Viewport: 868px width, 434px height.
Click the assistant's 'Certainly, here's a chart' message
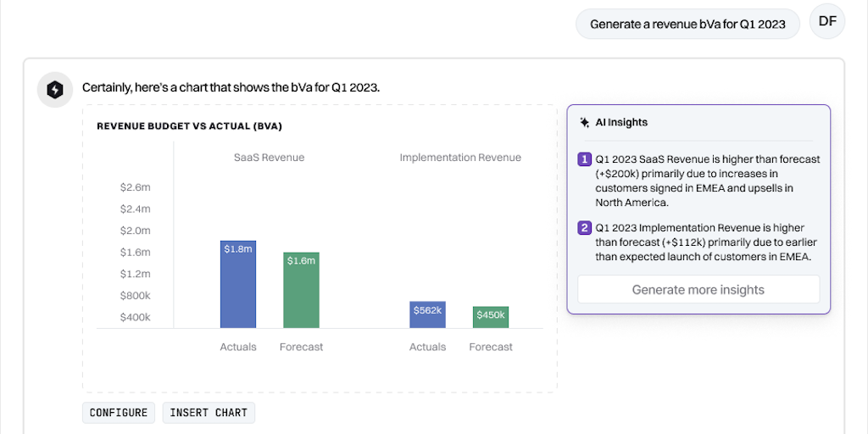point(231,87)
